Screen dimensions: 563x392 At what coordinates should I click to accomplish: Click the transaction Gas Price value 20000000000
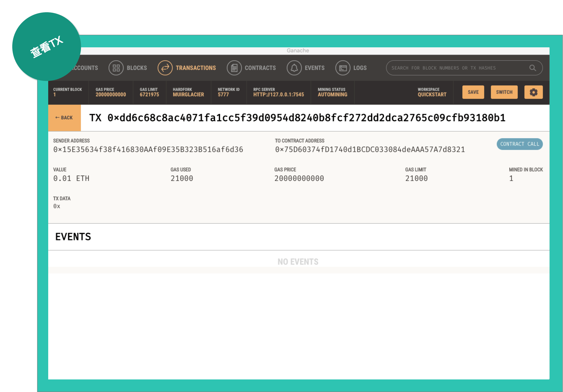[299, 178]
